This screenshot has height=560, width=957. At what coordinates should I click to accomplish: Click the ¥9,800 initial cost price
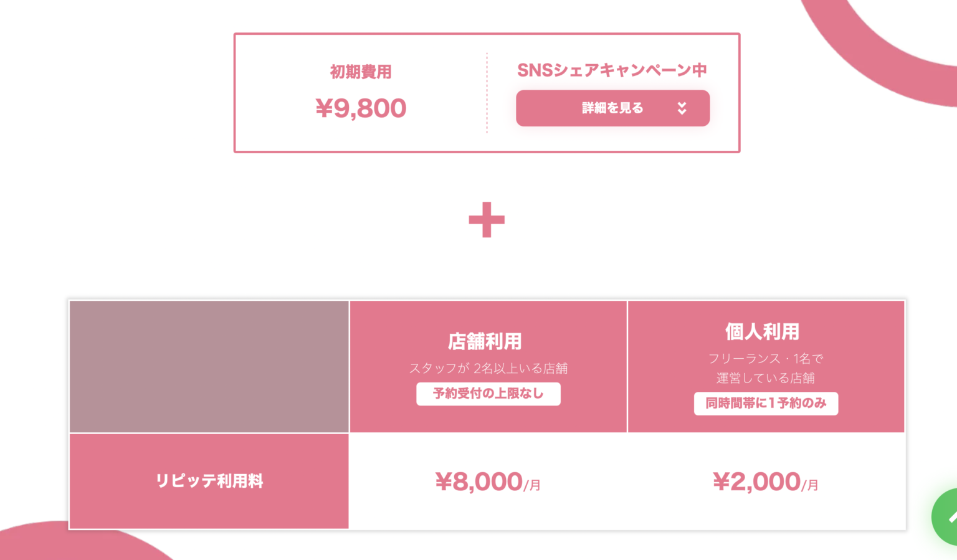pyautogui.click(x=361, y=108)
